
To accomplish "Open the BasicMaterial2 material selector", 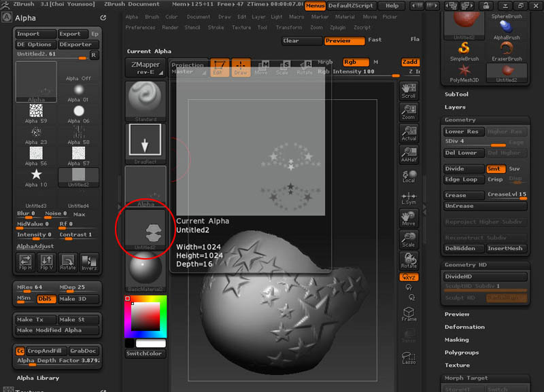I will pyautogui.click(x=146, y=271).
